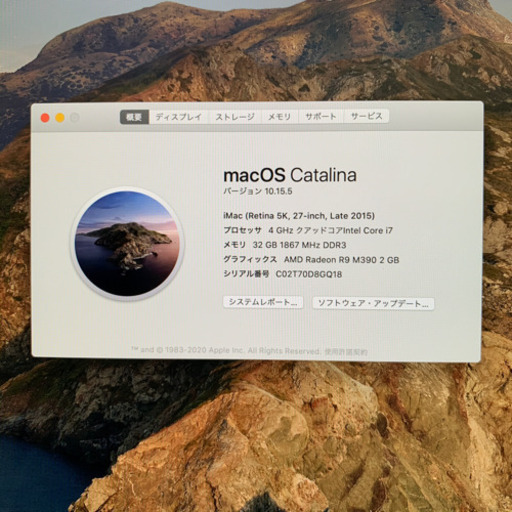Switch to the ディスプレイ tab
Image resolution: width=512 pixels, height=512 pixels.
click(179, 117)
